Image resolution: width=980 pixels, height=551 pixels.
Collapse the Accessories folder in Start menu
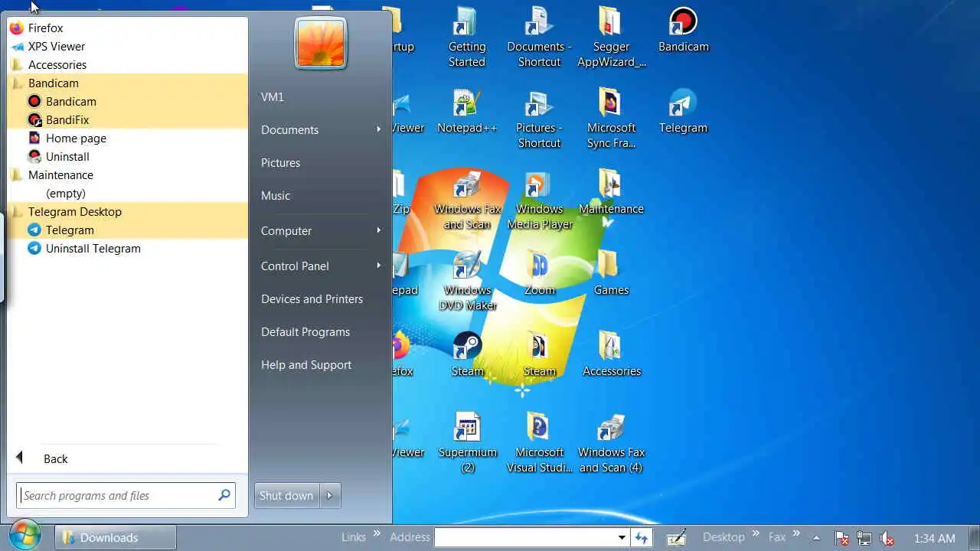click(127, 65)
